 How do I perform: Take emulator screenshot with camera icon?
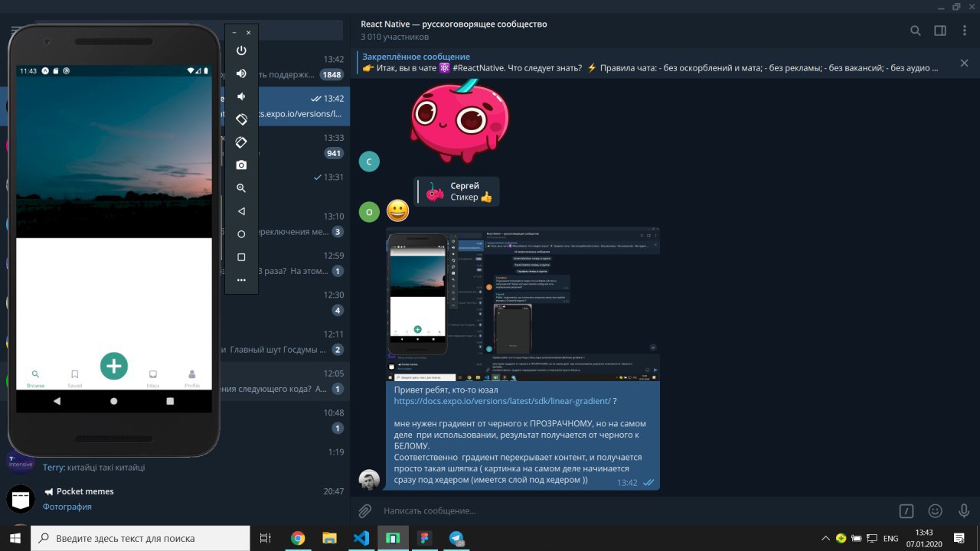[x=241, y=165]
